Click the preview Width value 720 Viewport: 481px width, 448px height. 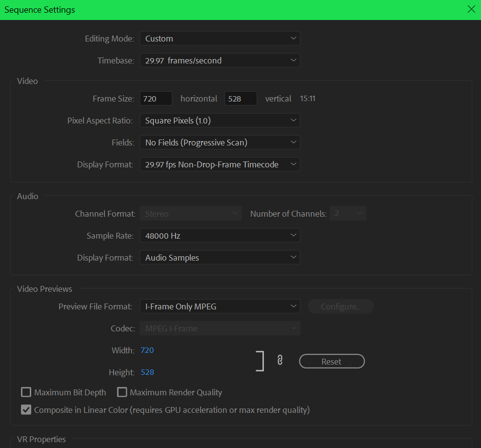pyautogui.click(x=147, y=350)
